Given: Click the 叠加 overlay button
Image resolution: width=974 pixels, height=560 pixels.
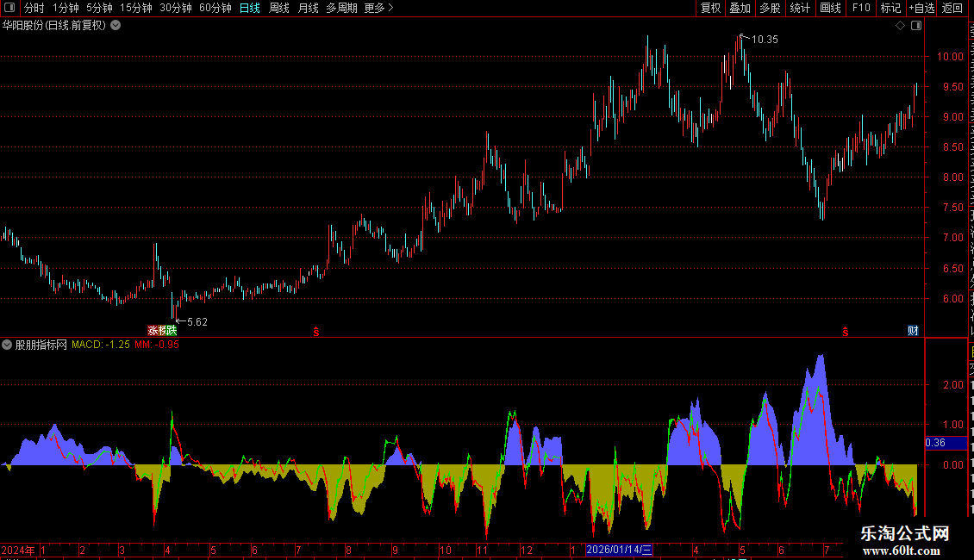Looking at the screenshot, I should [x=740, y=8].
